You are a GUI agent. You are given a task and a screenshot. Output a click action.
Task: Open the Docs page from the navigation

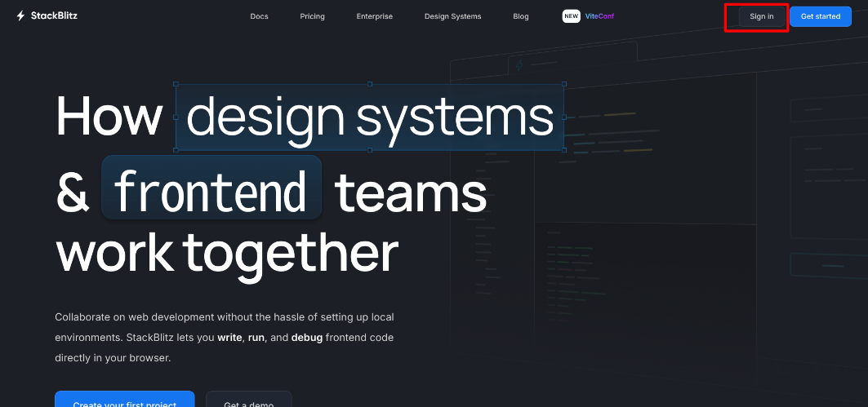point(259,16)
